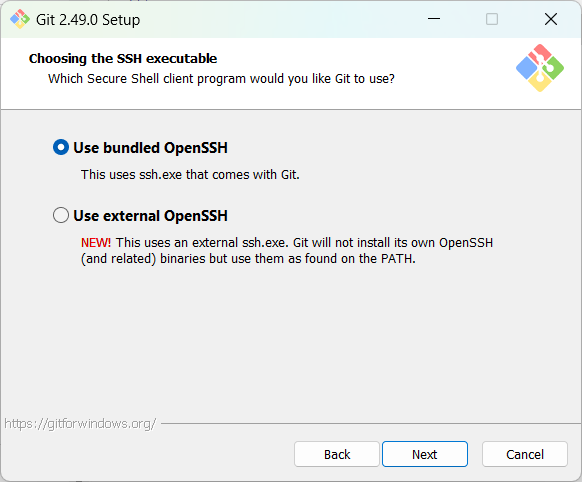Click the 'Choosing the SSH executable' heading
Image resolution: width=582 pixels, height=482 pixels.
click(123, 59)
